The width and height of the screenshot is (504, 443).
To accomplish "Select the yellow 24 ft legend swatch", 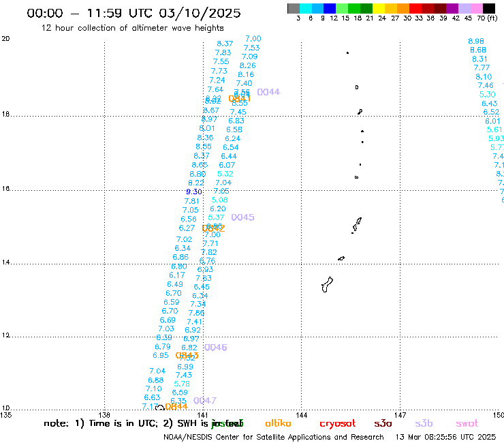I will 379,8.
